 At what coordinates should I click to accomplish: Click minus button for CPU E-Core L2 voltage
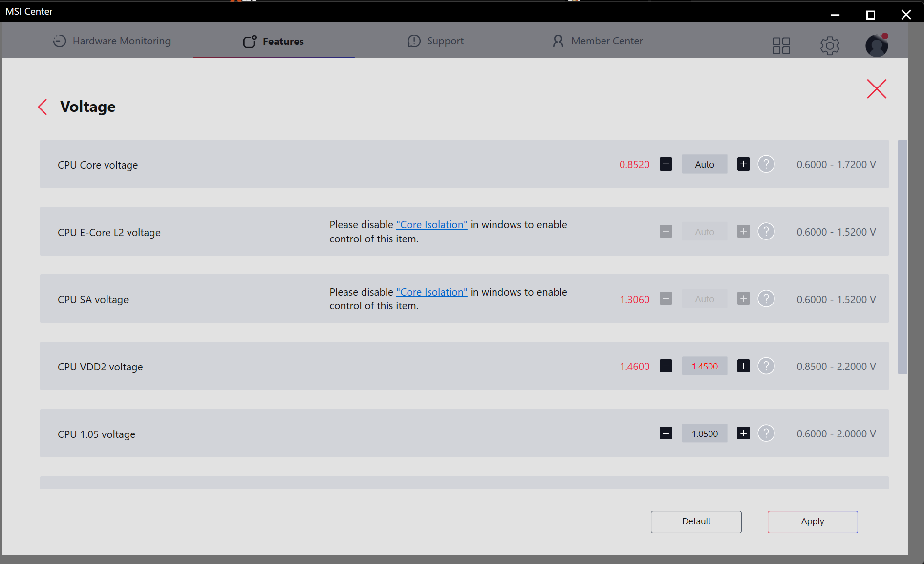[666, 231]
